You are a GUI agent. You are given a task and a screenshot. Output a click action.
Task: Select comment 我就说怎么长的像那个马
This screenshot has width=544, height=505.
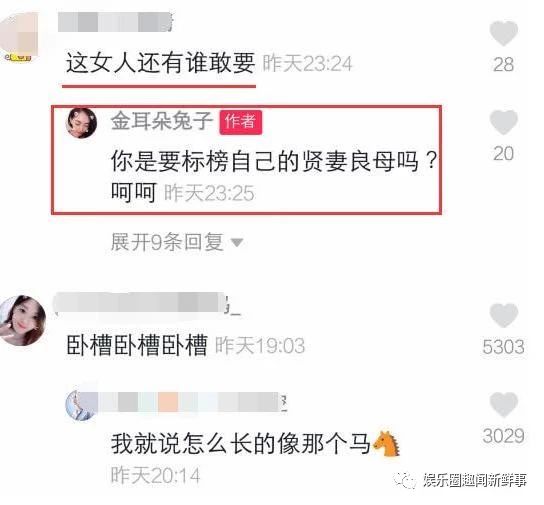pyautogui.click(x=255, y=444)
